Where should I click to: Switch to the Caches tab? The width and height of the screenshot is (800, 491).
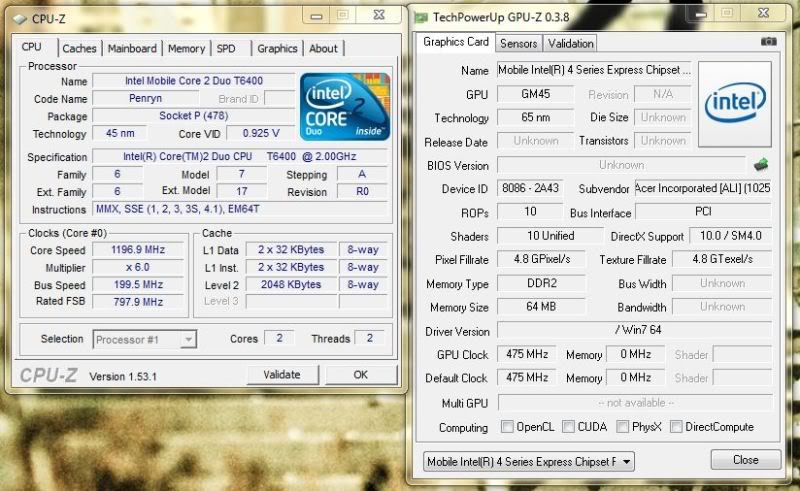pyautogui.click(x=79, y=48)
